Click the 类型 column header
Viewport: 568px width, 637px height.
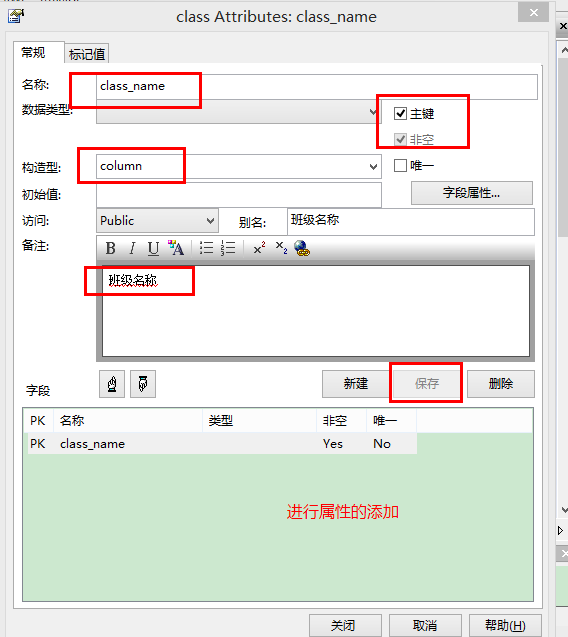point(260,420)
